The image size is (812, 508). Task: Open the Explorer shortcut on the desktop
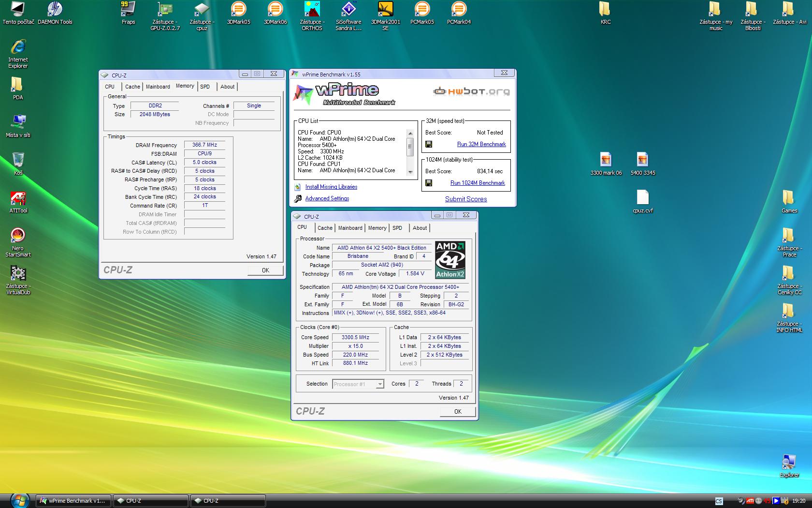click(x=789, y=466)
